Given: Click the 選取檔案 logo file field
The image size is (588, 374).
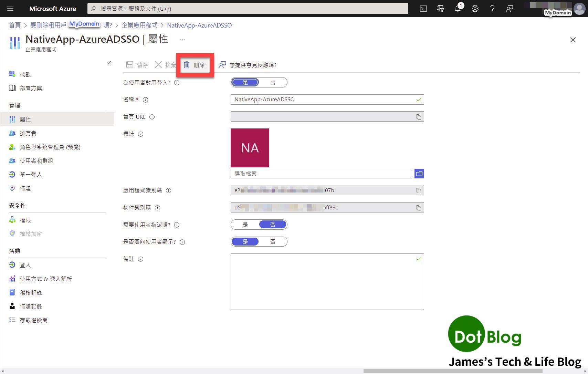Looking at the screenshot, I should pos(321,174).
